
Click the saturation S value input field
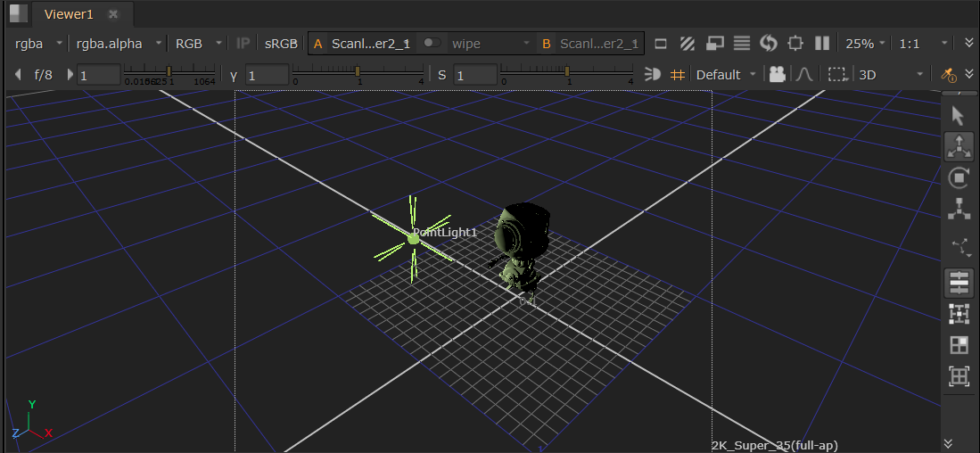(x=474, y=76)
